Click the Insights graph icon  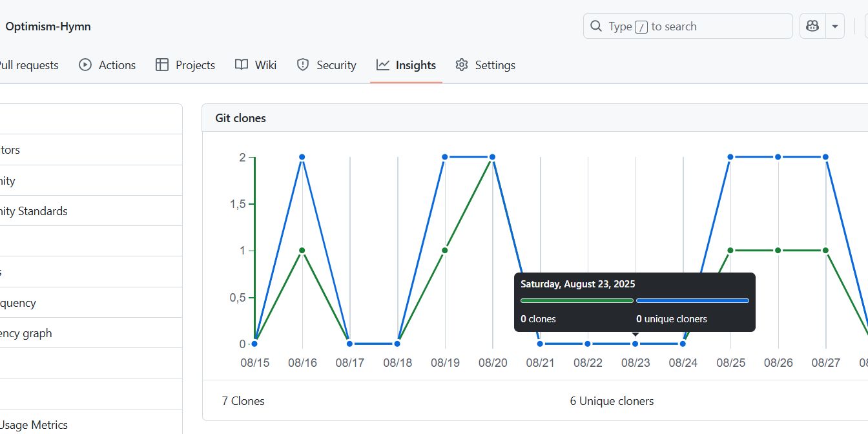pos(383,65)
